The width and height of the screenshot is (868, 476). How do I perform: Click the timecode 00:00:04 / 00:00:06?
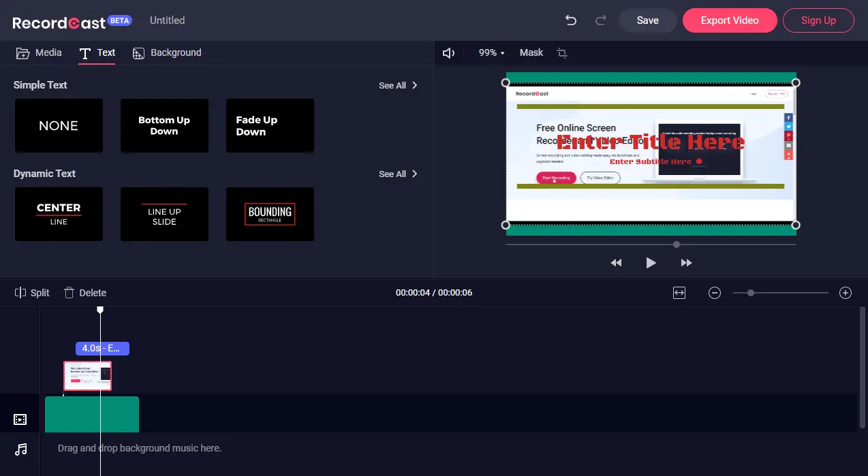click(434, 293)
